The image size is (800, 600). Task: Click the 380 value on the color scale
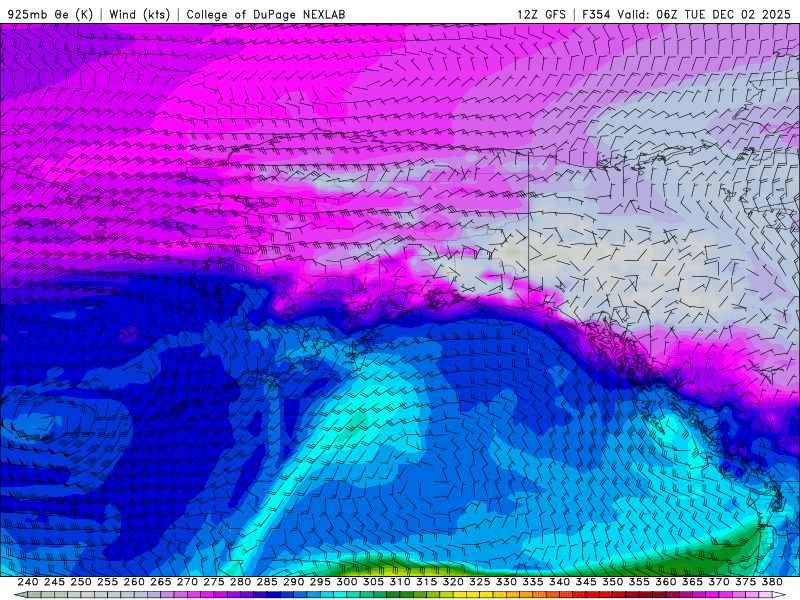[772, 582]
